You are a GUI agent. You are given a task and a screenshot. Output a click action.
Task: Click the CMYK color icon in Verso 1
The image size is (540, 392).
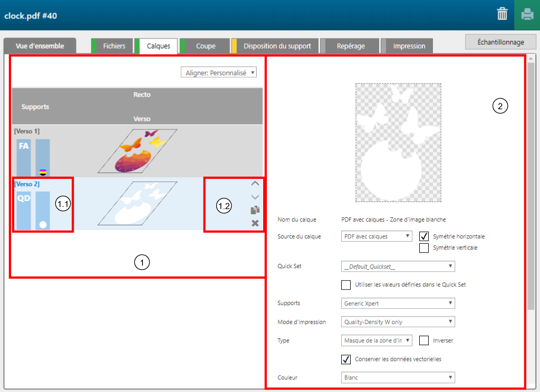(43, 171)
